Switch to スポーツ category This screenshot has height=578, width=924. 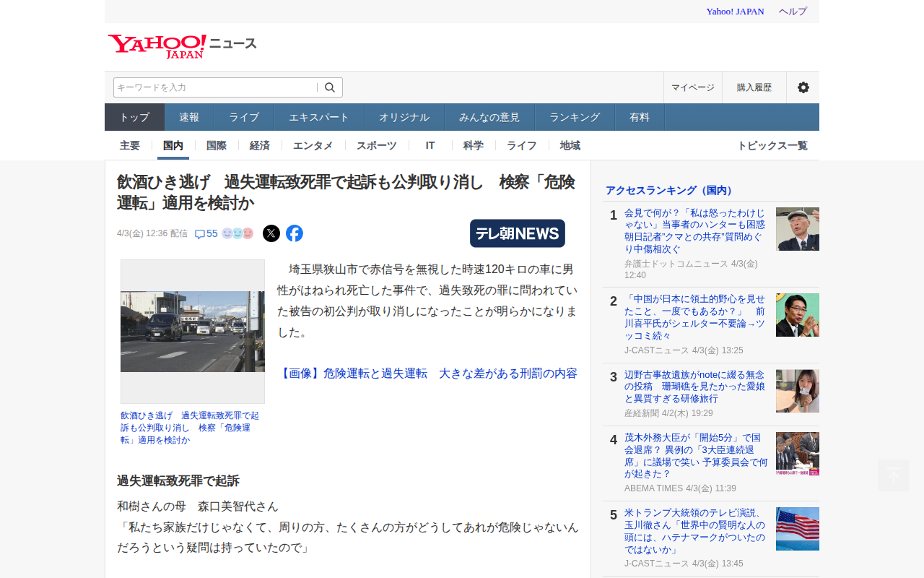click(377, 145)
